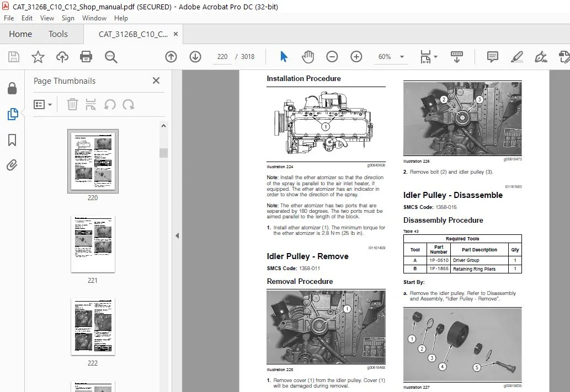Open the Sign document tool
Image resolution: width=570 pixels, height=392 pixels.
point(541,57)
